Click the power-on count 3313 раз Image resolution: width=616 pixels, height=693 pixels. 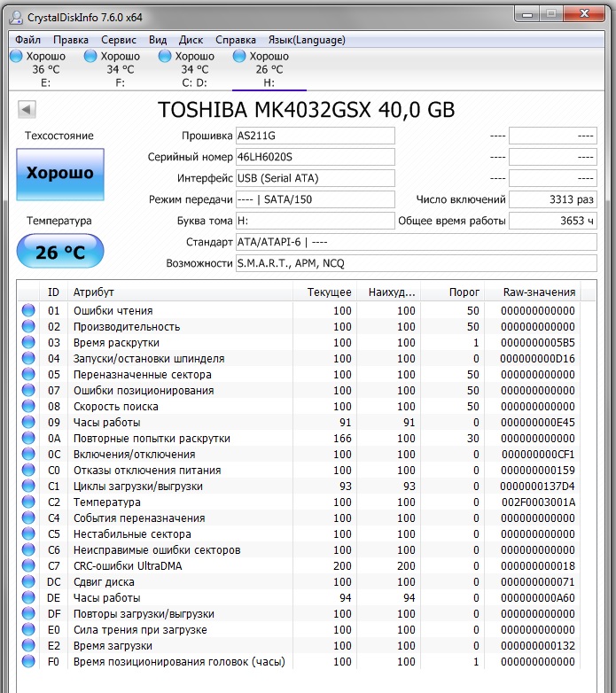(553, 199)
